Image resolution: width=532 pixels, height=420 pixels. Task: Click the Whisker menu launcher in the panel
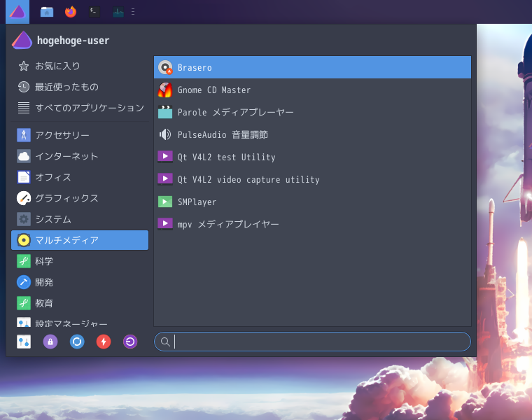(x=17, y=12)
